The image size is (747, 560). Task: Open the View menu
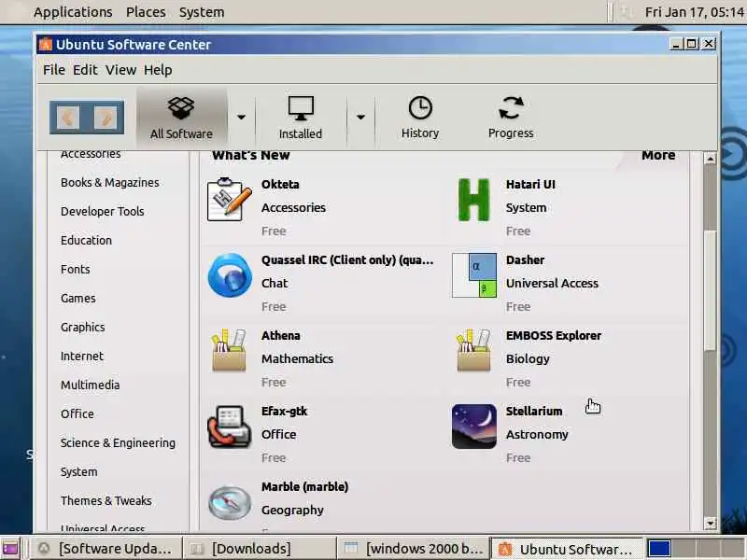[x=121, y=70]
